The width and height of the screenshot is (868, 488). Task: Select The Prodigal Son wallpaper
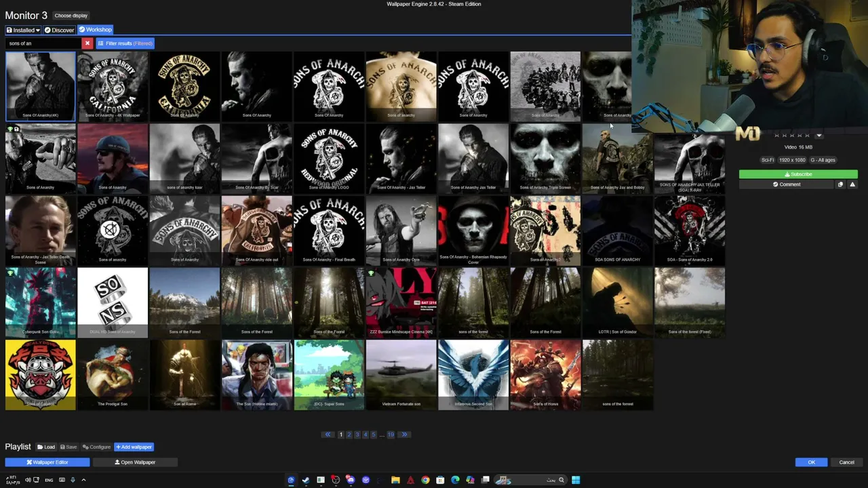(x=113, y=375)
